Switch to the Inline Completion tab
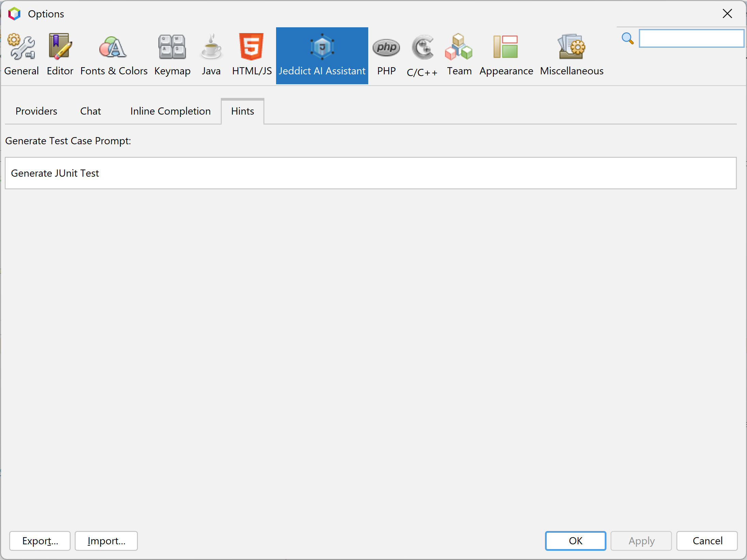 171,110
